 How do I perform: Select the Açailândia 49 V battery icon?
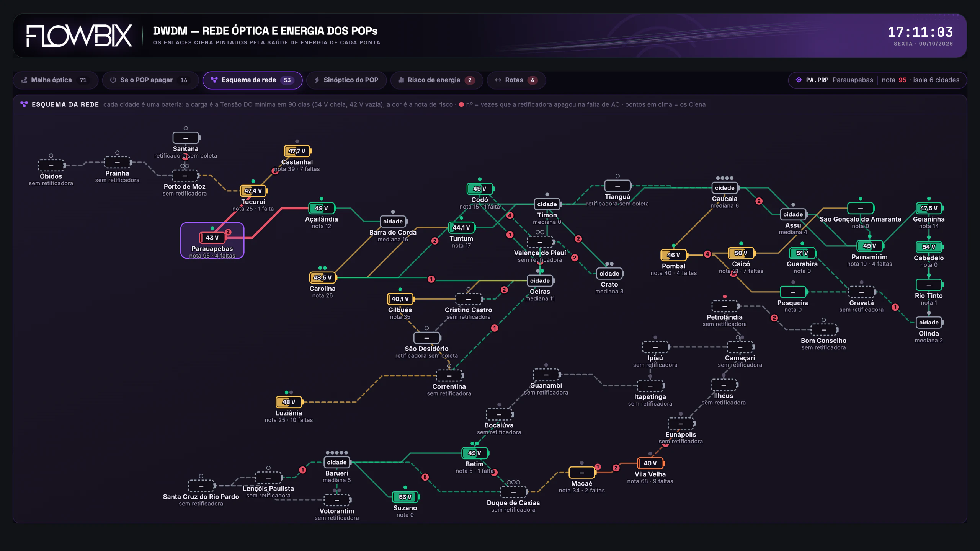(x=322, y=208)
